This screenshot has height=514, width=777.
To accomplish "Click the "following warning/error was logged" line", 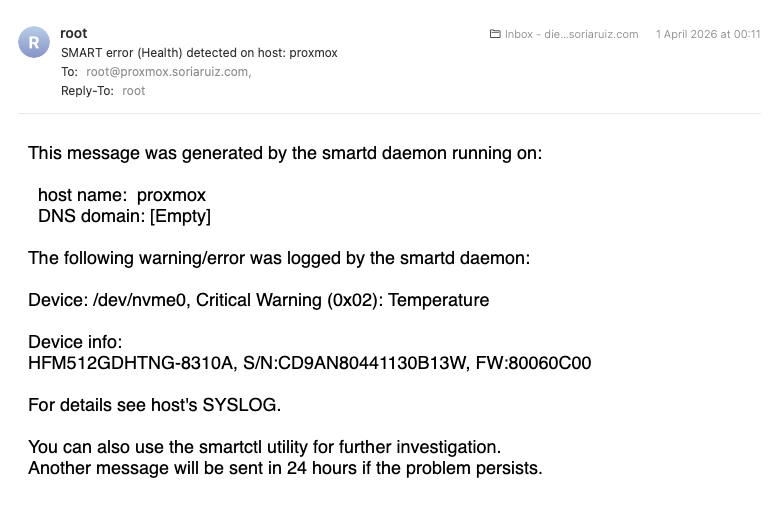I will coord(279,258).
